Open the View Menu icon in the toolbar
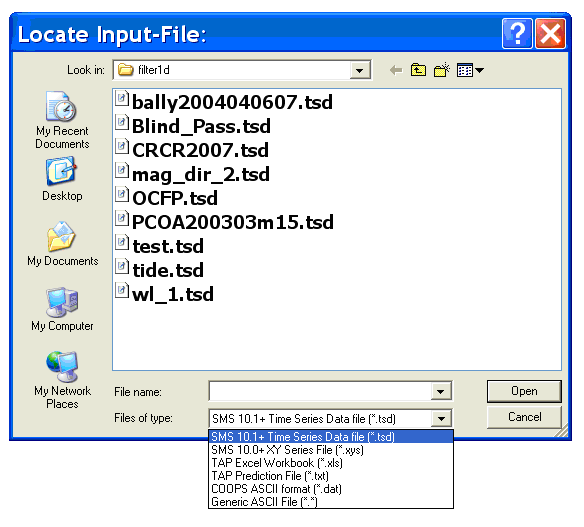The image size is (584, 527). tap(470, 70)
